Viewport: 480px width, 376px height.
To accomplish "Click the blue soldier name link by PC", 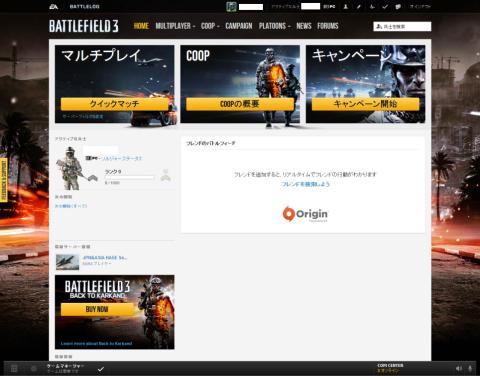I will point(121,158).
